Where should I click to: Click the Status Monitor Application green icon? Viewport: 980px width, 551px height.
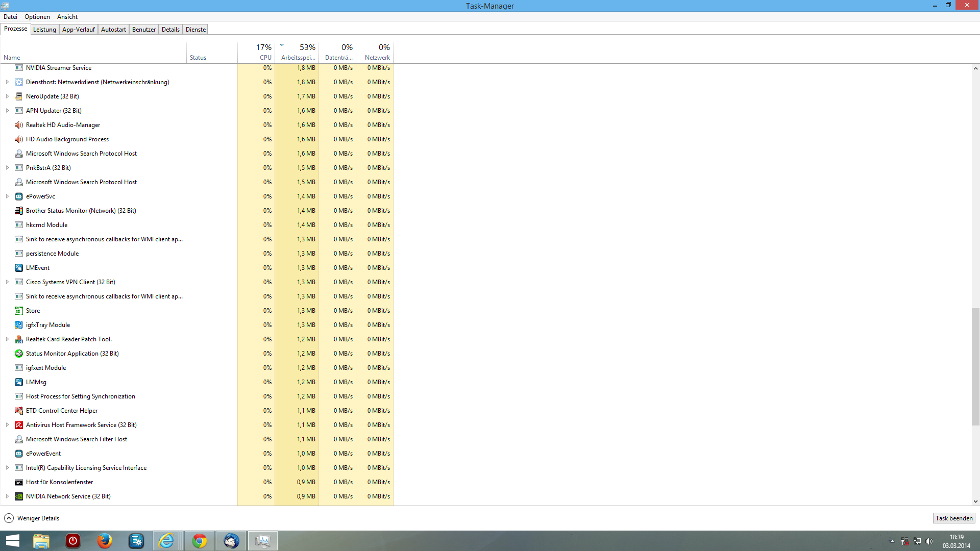[19, 354]
